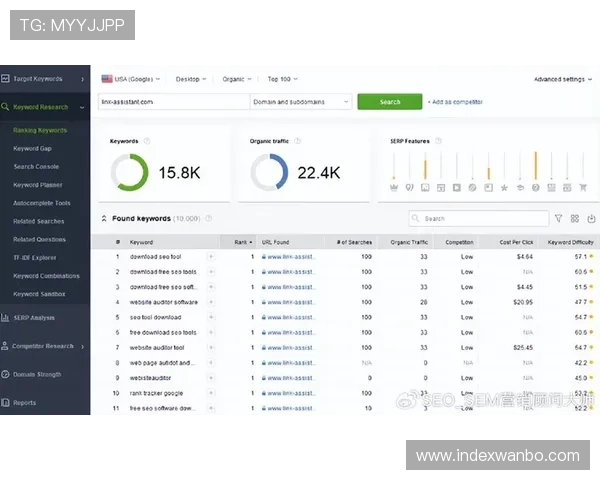Viewport: 600px width, 480px height.
Task: Collapse the Found keywords section
Action: [x=104, y=218]
